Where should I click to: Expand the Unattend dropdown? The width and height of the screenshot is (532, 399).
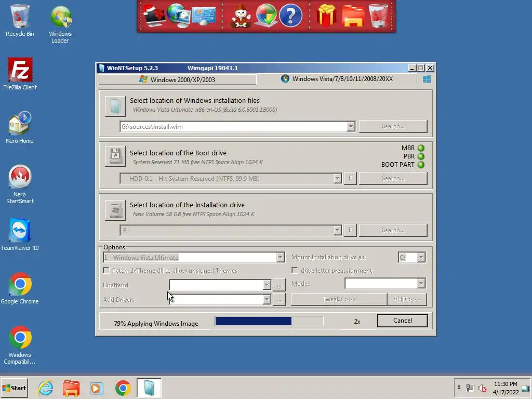coord(267,285)
